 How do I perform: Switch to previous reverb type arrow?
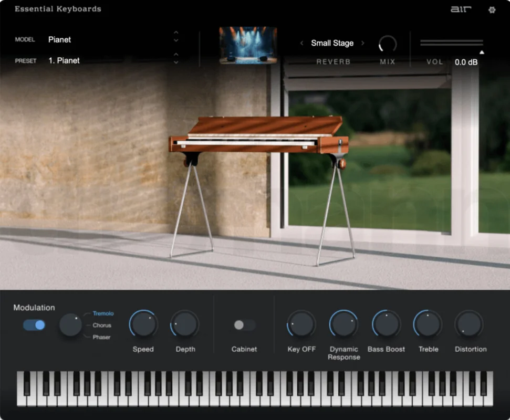[302, 43]
